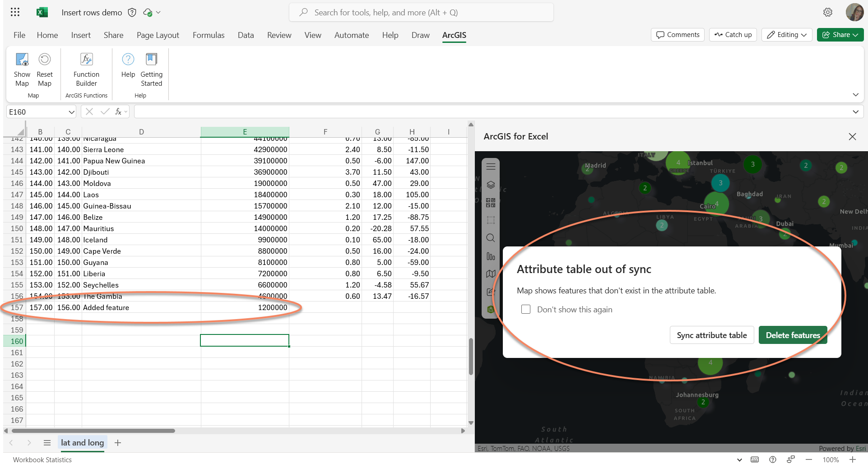This screenshot has width=868, height=464.
Task: Open the Editing mode dropdown
Action: (x=787, y=35)
